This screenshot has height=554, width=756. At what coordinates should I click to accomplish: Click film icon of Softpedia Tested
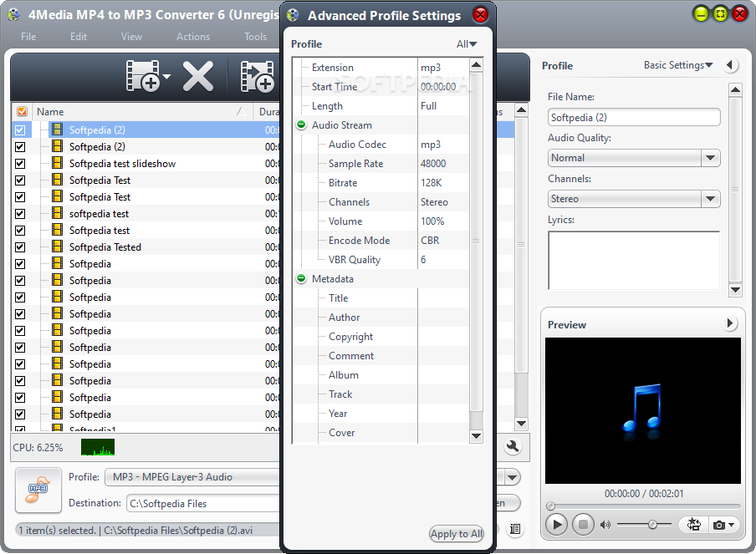click(x=58, y=247)
